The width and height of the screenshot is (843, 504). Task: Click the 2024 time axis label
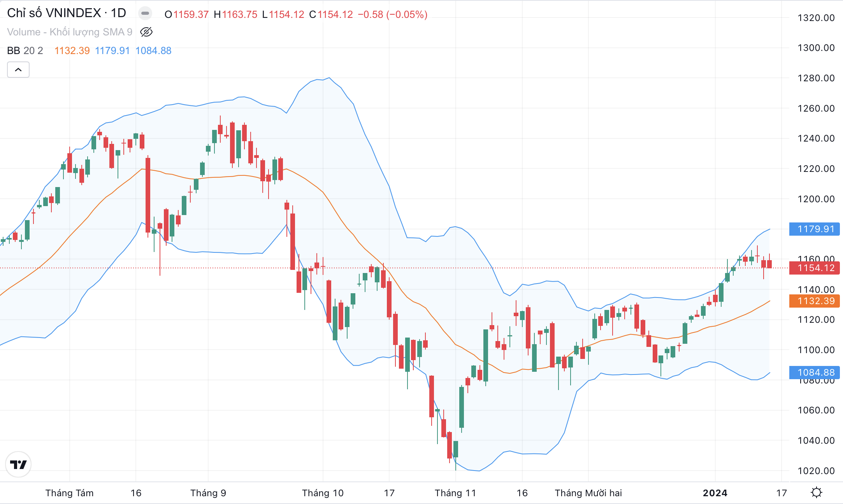pyautogui.click(x=715, y=493)
